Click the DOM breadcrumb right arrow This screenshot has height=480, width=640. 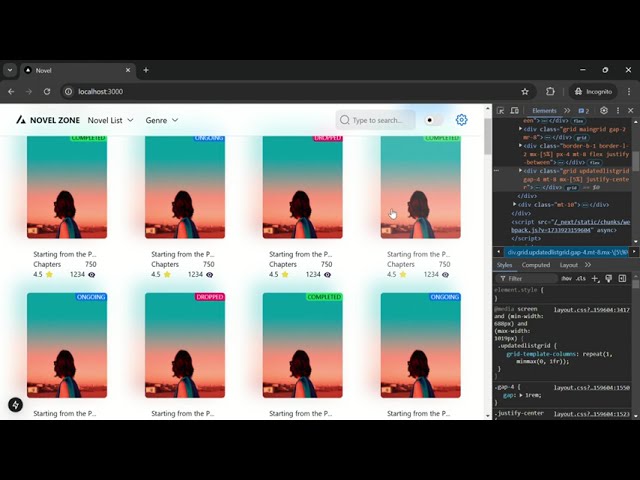634,252
